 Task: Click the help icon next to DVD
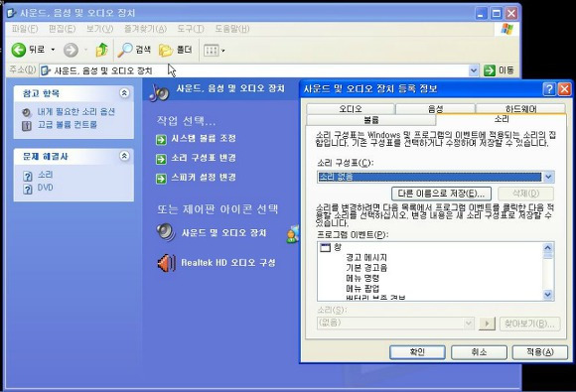tap(28, 189)
